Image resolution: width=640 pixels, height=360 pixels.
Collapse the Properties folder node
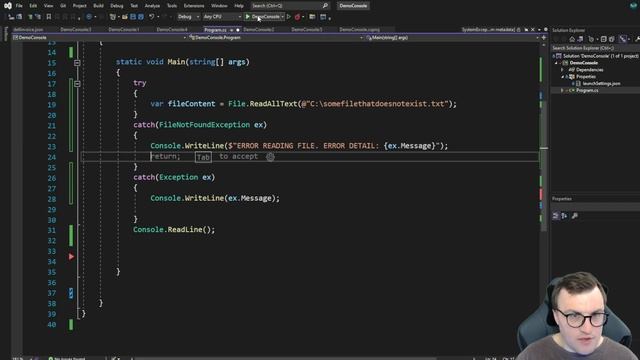(x=562, y=77)
